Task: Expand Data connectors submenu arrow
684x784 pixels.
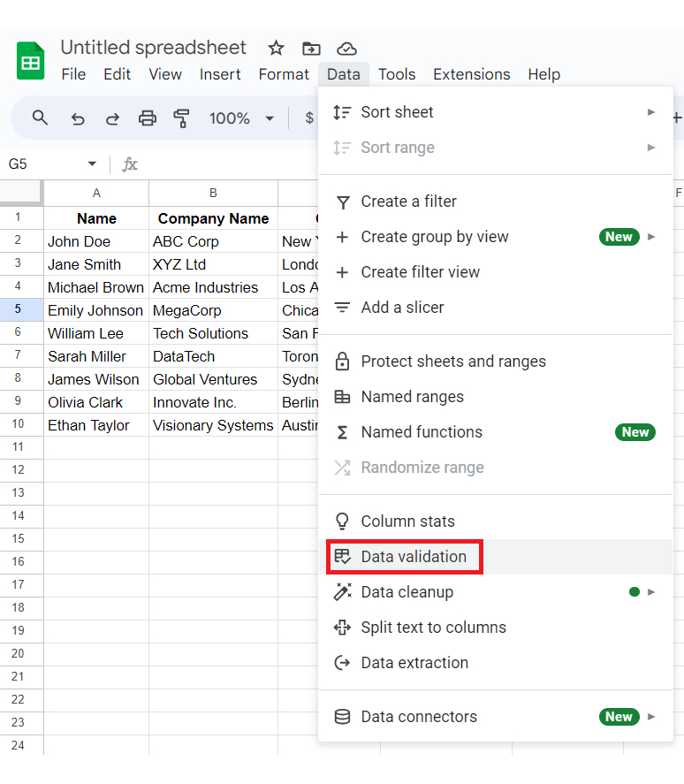Action: (651, 717)
